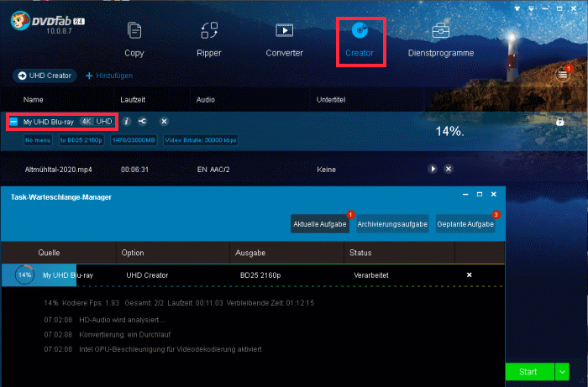Cancel the My UHD Blu-ray queue task
This screenshot has height=387, width=588.
click(469, 275)
